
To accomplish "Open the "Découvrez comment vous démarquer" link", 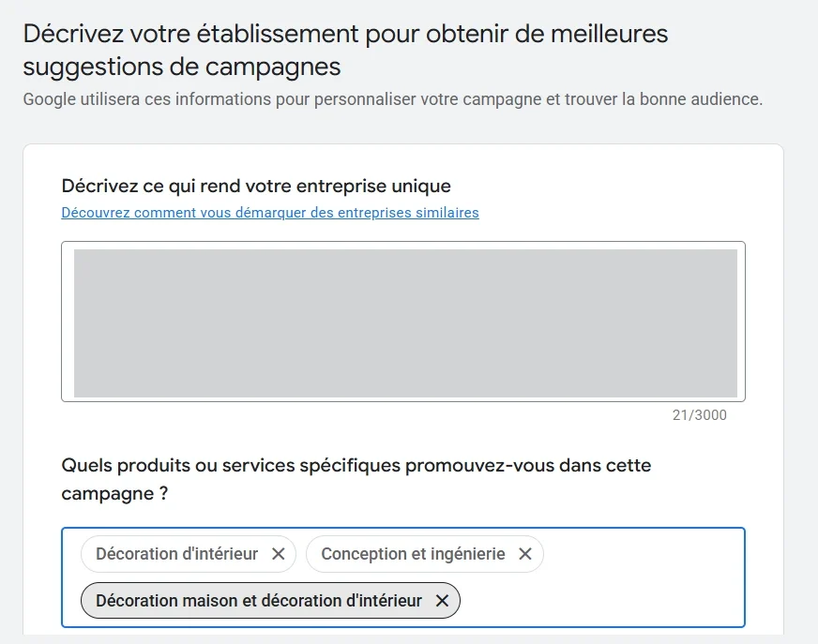I will point(270,213).
